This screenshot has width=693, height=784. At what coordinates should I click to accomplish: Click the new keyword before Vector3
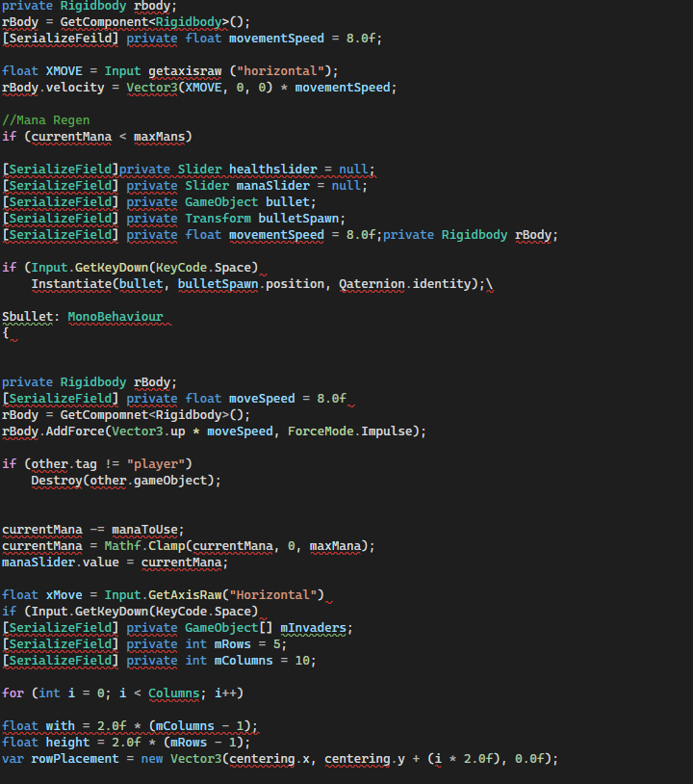click(x=152, y=759)
